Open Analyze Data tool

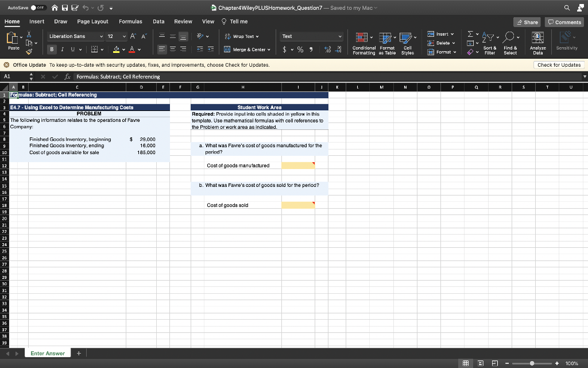[537, 37]
